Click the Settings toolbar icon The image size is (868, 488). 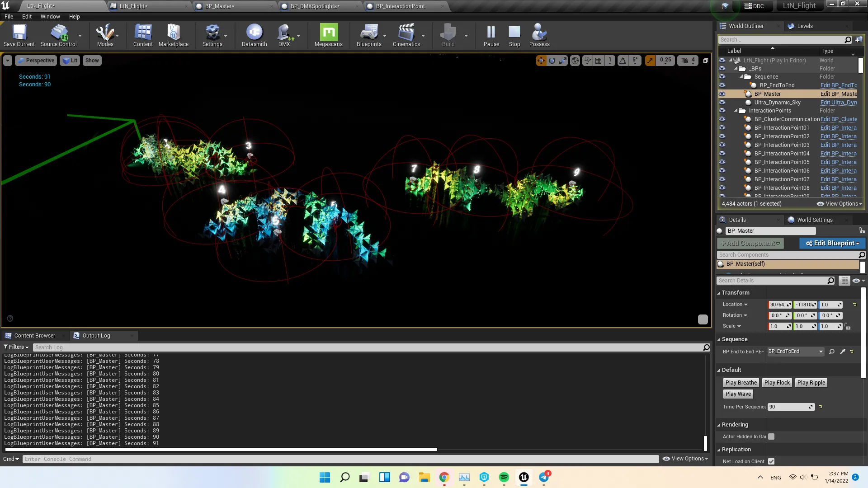212,35
